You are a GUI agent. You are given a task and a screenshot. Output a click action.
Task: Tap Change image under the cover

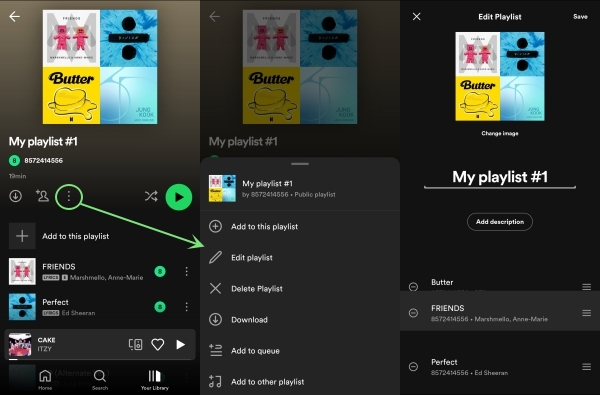[500, 133]
